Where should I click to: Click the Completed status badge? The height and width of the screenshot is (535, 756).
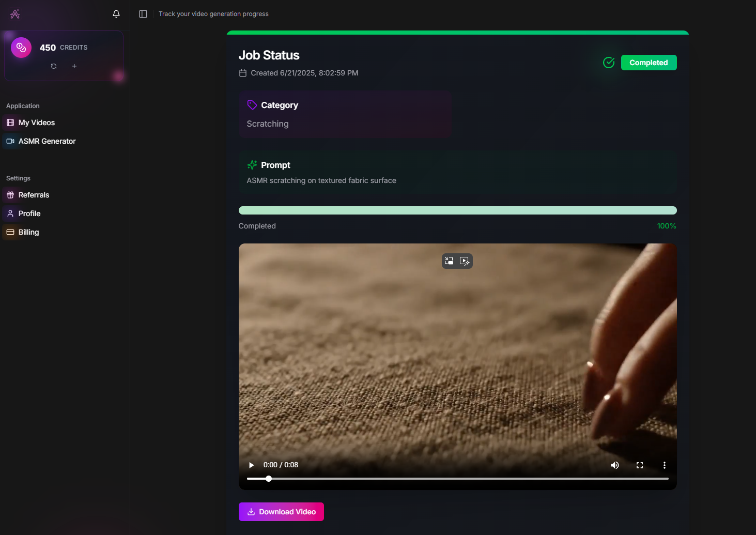click(x=649, y=63)
